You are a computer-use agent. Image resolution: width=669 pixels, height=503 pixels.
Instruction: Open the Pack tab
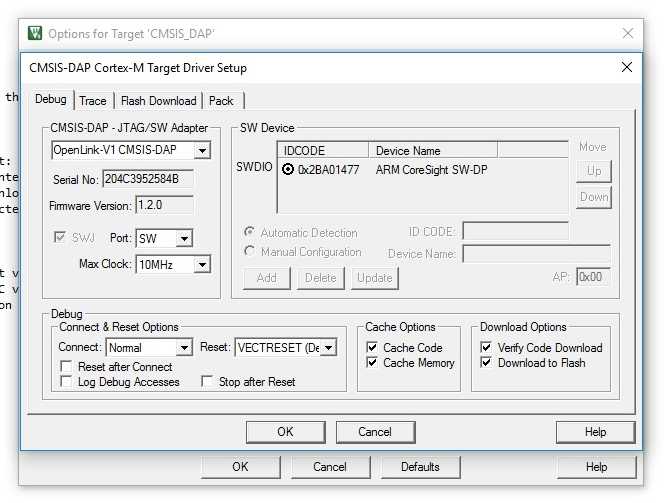(x=221, y=101)
